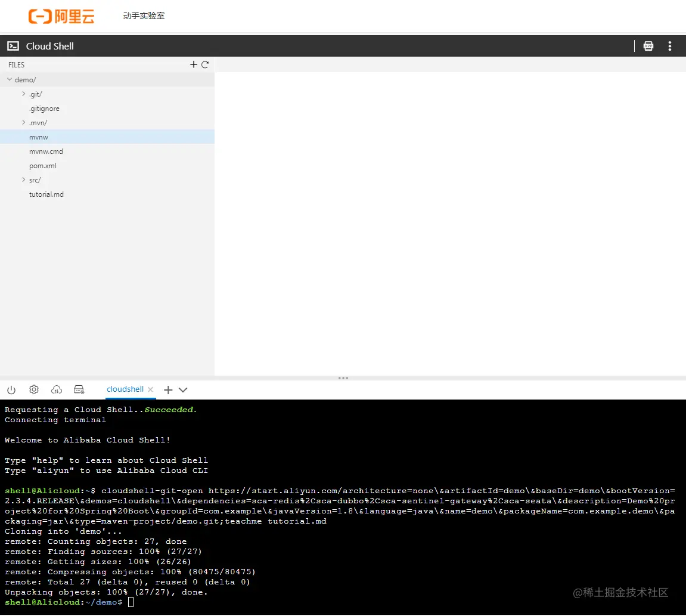Click the .git/ folder name
The height and width of the screenshot is (616, 686).
point(35,94)
